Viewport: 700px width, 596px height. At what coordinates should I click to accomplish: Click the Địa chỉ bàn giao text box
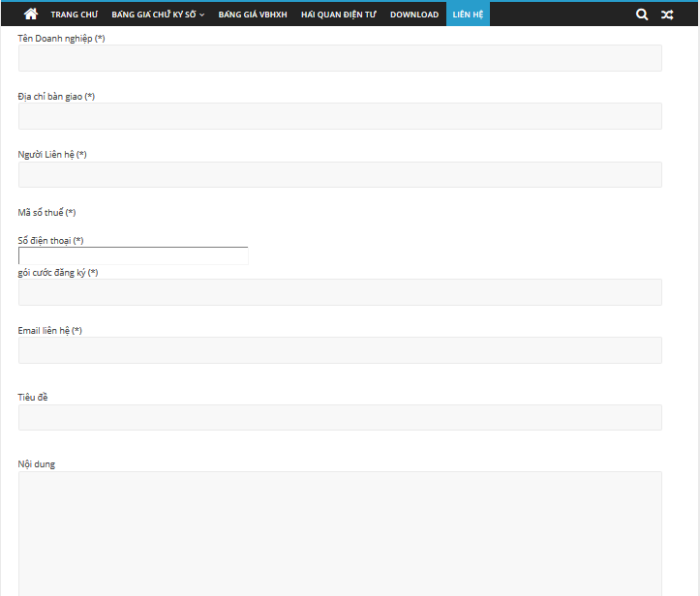coord(340,116)
